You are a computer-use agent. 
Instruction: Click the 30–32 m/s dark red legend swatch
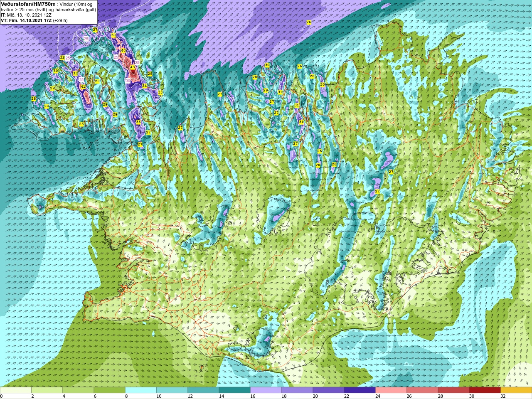tap(485, 390)
